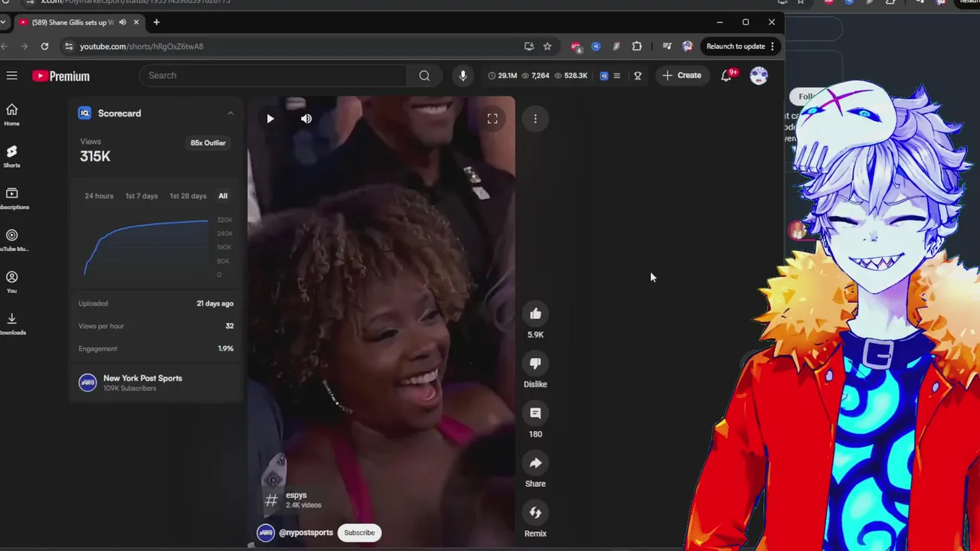Click the browser address bar URL
The width and height of the screenshot is (980, 551).
coord(142,47)
